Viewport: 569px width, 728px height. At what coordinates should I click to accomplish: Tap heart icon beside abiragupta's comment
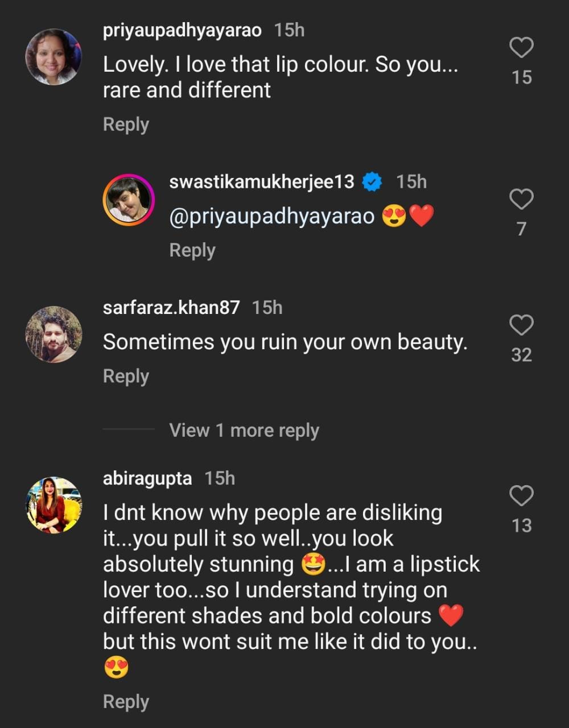point(521,496)
